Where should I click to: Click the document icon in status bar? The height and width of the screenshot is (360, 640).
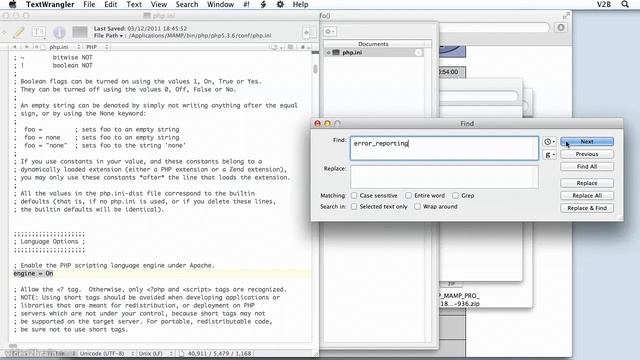(x=182, y=353)
